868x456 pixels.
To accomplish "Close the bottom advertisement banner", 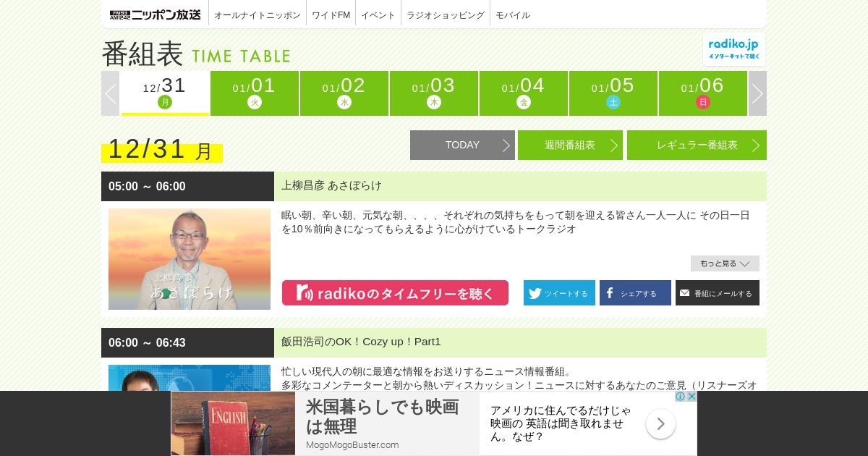I will [692, 397].
